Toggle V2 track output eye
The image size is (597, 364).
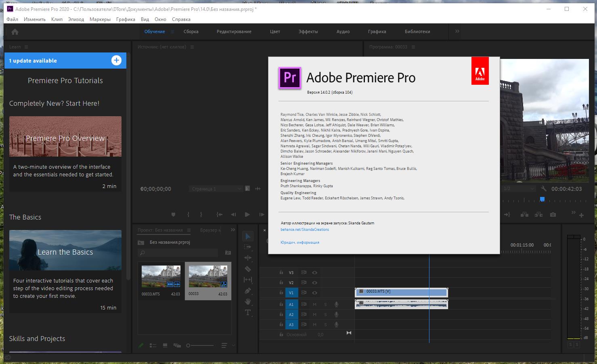point(314,282)
